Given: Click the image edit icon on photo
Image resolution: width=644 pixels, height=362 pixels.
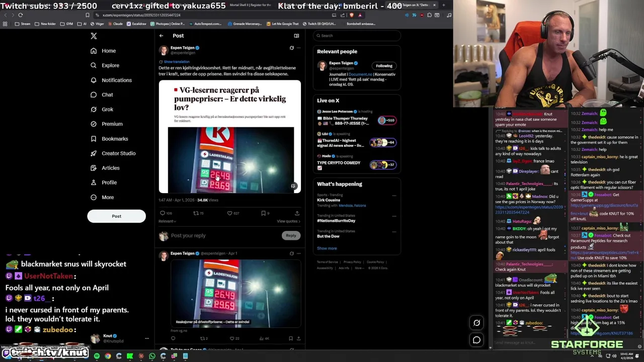Looking at the screenshot, I should (x=293, y=186).
